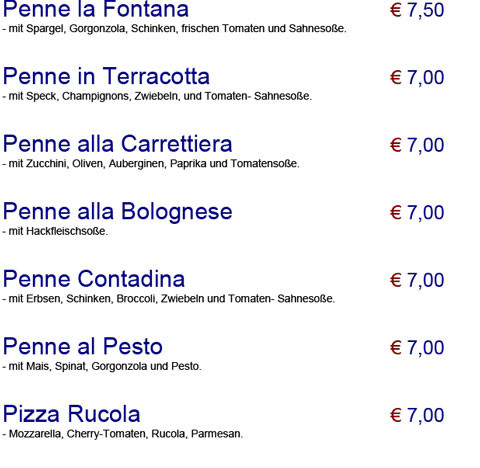Click the price beside Penne al Pesto
Screen dimensions: 480x468
(x=417, y=348)
